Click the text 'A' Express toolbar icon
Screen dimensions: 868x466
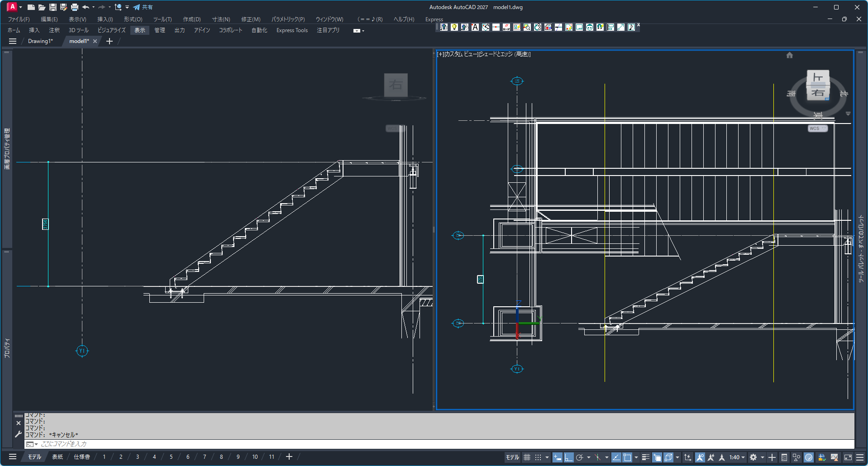coord(475,27)
